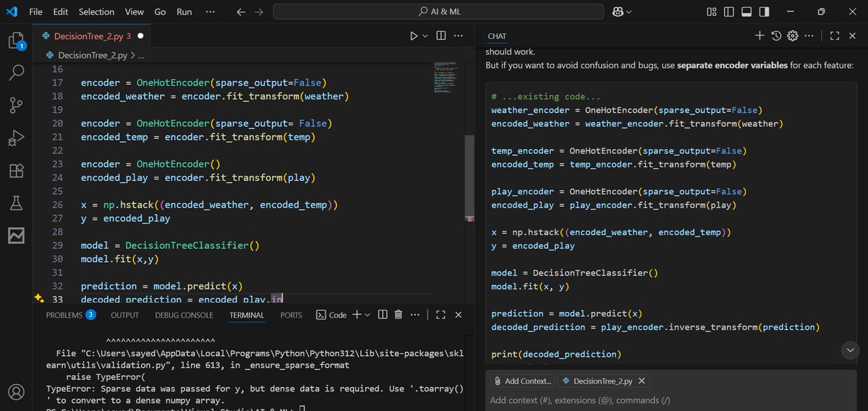This screenshot has height=411, width=868.
Task: Open the Selection menu
Action: 96,12
